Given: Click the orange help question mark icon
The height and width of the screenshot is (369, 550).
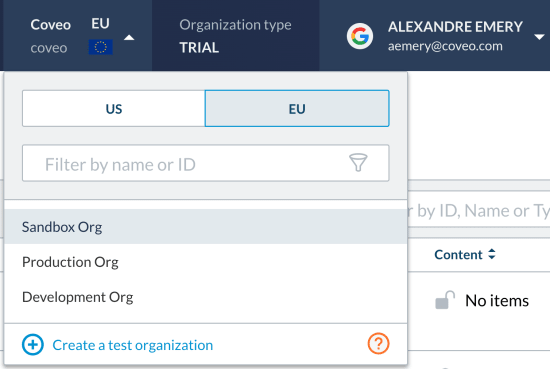Looking at the screenshot, I should [x=378, y=343].
